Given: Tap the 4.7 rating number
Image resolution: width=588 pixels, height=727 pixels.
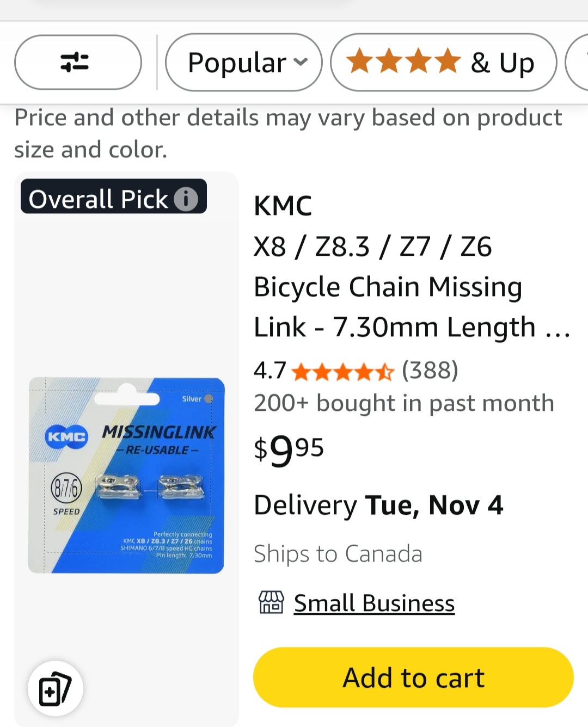Looking at the screenshot, I should tap(269, 371).
